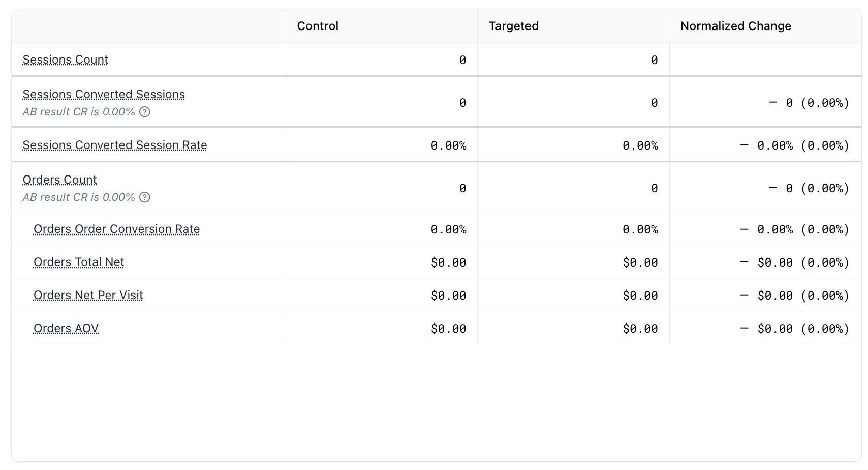Click the Control column header

point(318,26)
